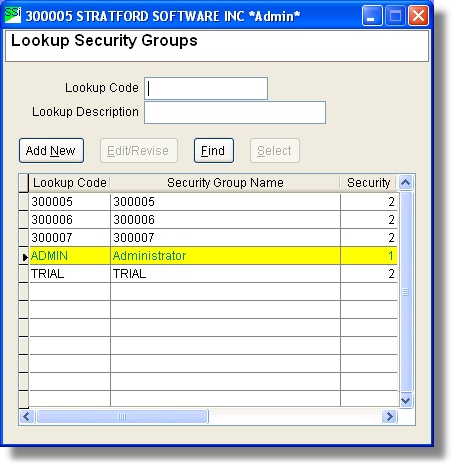Click the horizontal scrollbar right arrow
The height and width of the screenshot is (467, 454).
point(389,416)
